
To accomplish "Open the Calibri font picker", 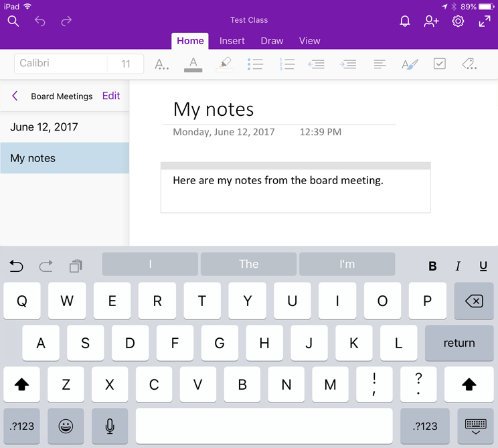I will pos(61,64).
